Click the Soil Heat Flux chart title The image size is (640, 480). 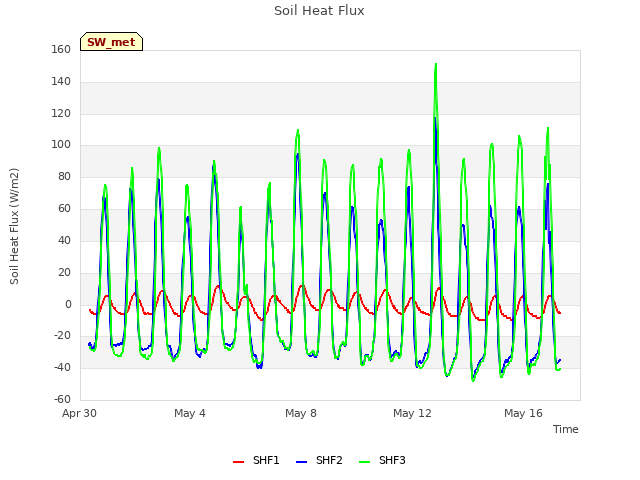click(319, 11)
